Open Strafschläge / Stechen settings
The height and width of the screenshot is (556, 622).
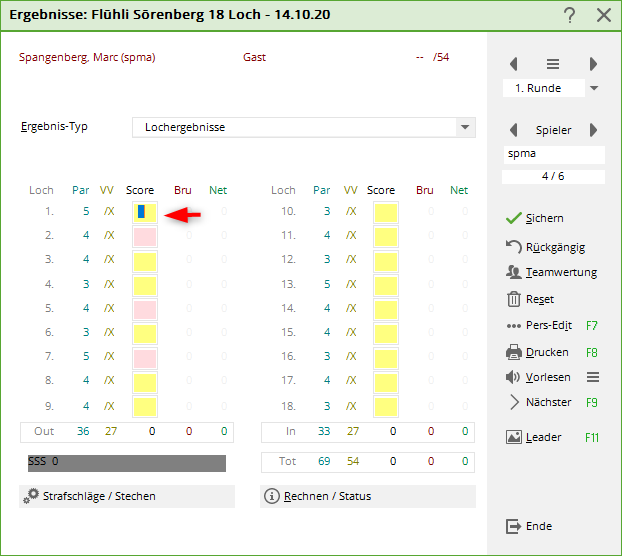click(126, 496)
